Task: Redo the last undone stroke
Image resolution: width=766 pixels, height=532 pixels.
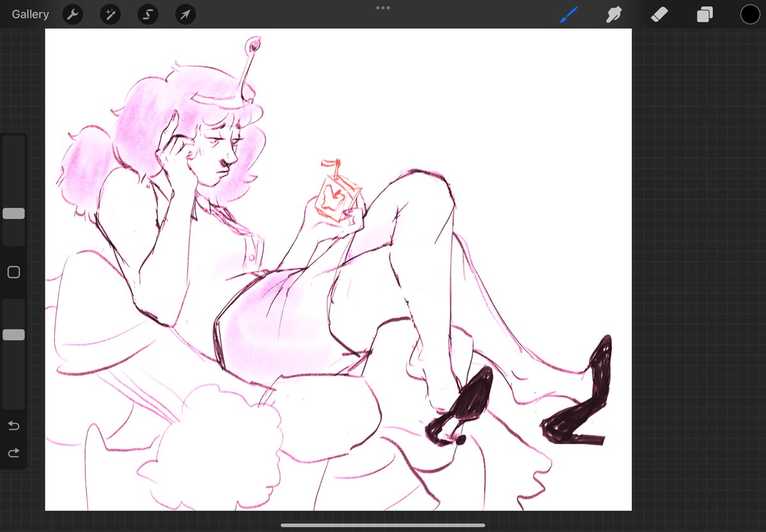Action: click(13, 453)
